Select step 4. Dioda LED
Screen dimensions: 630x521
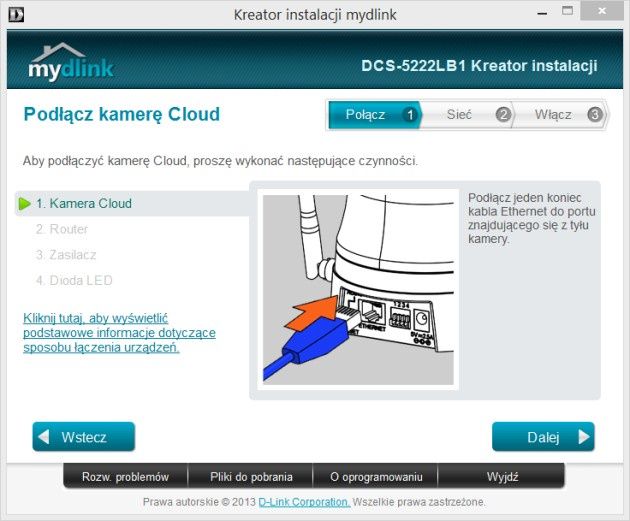74,280
